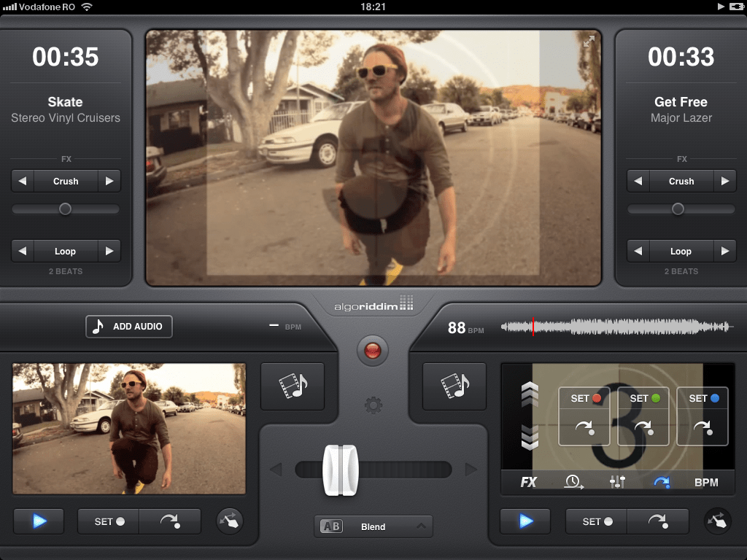Tap Stereo Vinyl Cruisers artist name

point(66,118)
